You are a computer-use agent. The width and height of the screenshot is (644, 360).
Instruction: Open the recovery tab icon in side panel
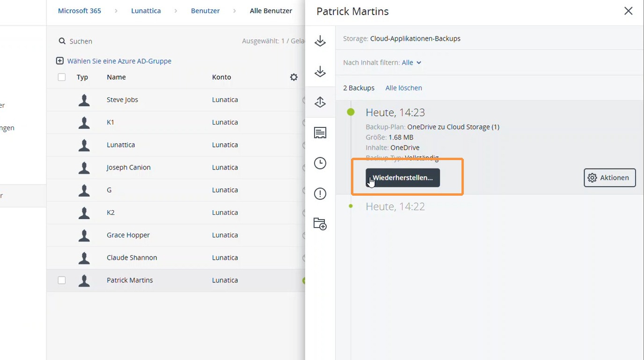pyautogui.click(x=320, y=102)
